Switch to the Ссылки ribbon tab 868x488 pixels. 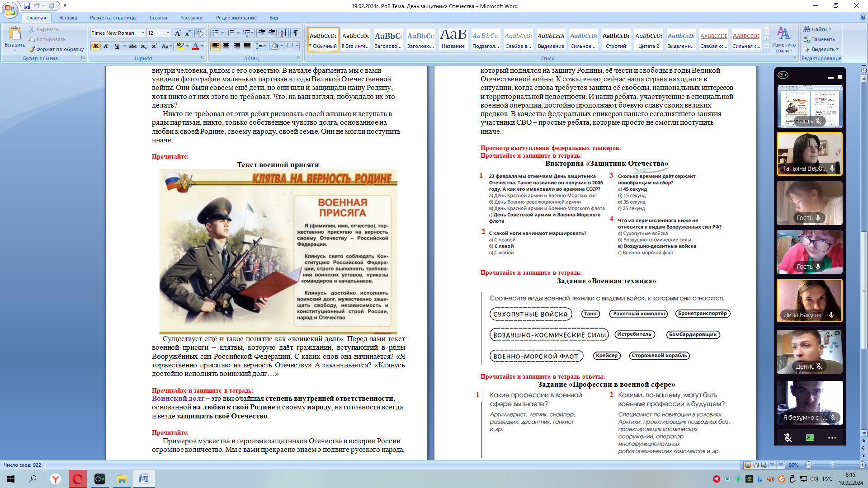158,18
